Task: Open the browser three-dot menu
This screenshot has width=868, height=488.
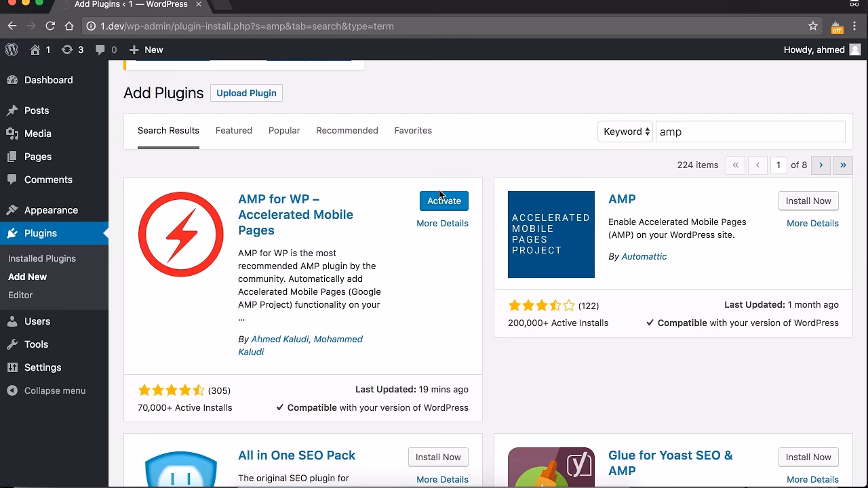Action: click(x=856, y=26)
